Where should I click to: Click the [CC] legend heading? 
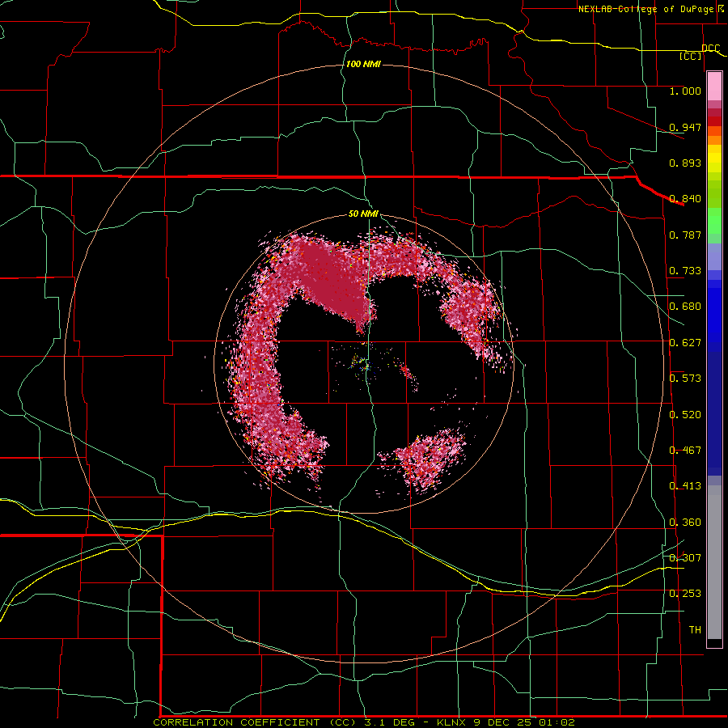coord(691,56)
